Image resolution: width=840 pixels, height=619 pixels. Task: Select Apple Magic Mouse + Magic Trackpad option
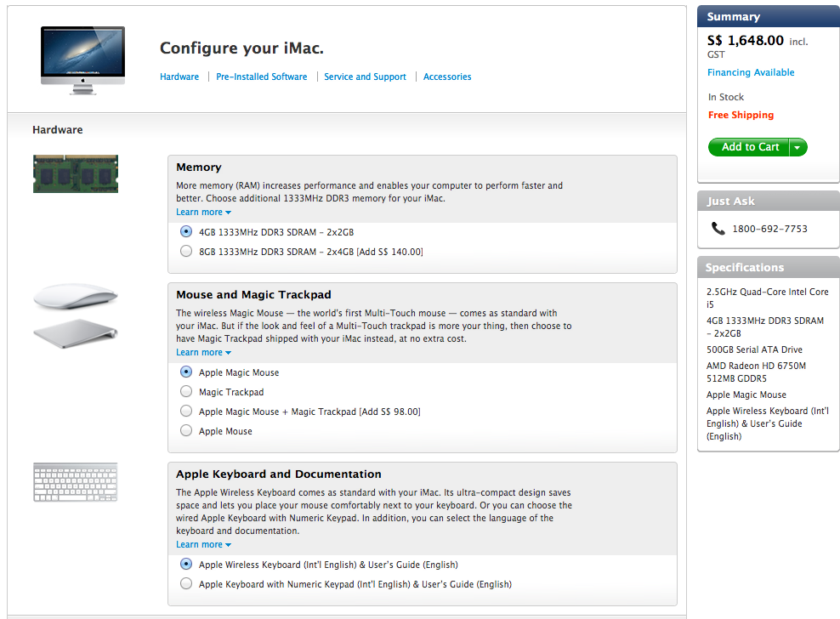(x=186, y=411)
